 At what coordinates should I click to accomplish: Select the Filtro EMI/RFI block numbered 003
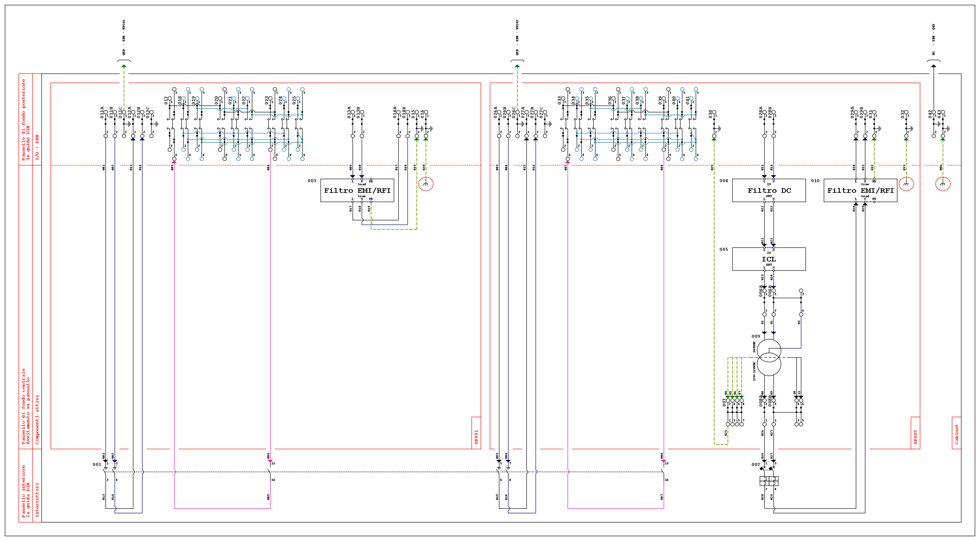357,190
